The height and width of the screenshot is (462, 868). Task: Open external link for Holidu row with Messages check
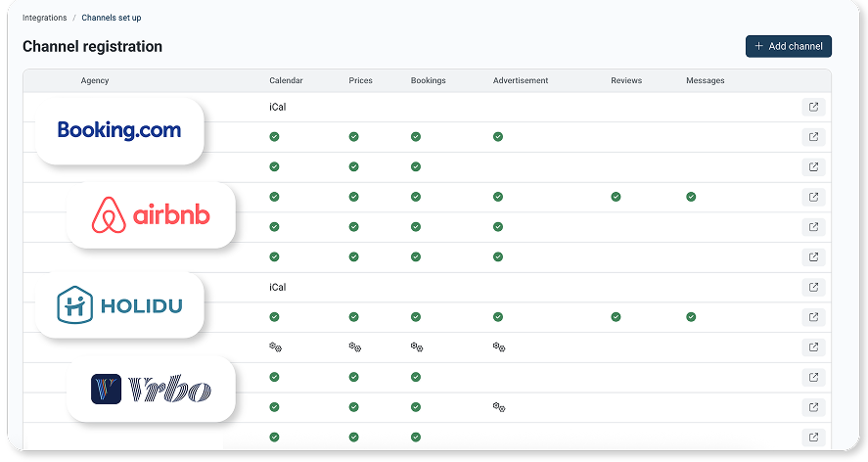click(x=813, y=317)
